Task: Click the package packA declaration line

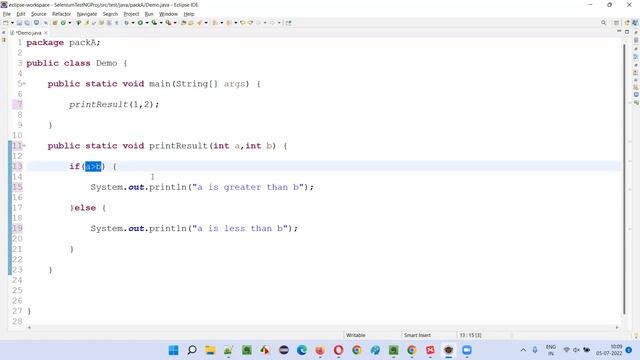Action: [x=63, y=42]
